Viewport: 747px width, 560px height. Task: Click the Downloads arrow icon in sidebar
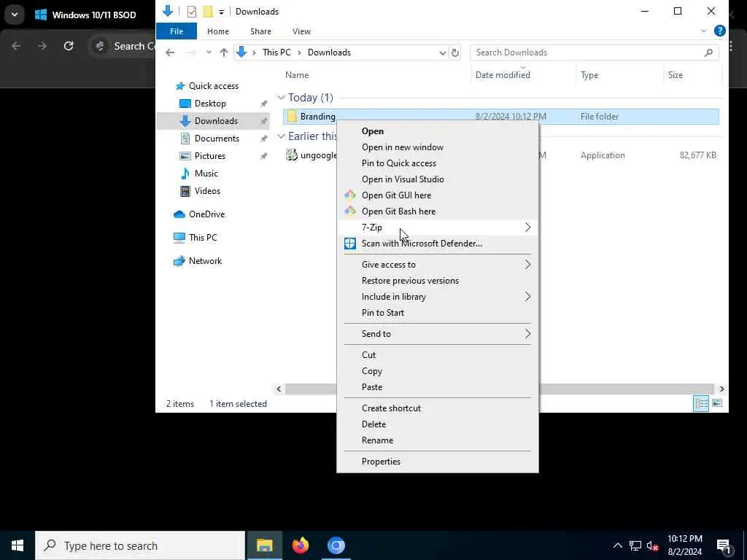tap(185, 121)
